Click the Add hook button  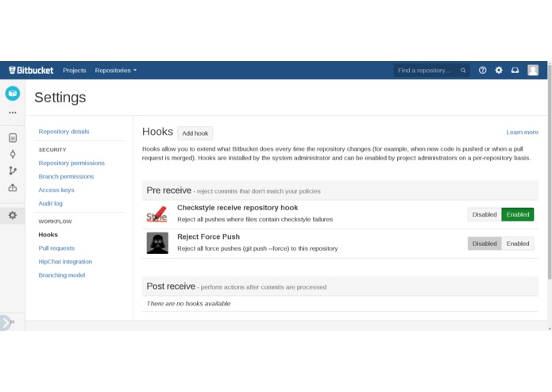(195, 133)
